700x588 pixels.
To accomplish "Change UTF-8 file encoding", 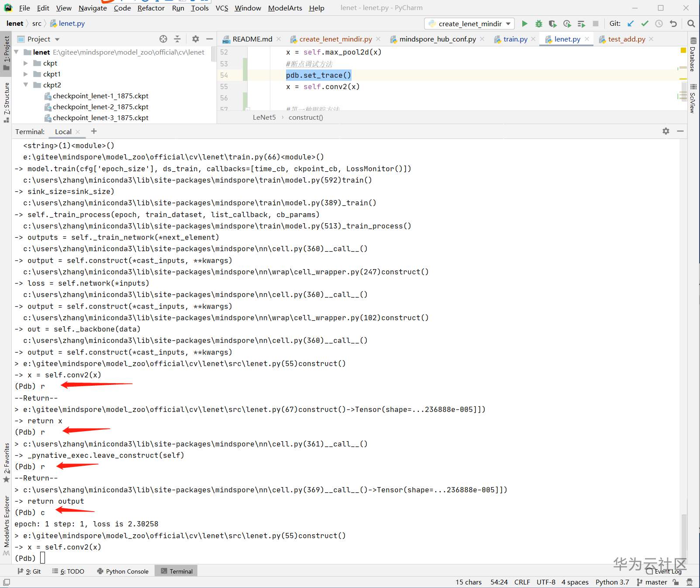I will 546,582.
